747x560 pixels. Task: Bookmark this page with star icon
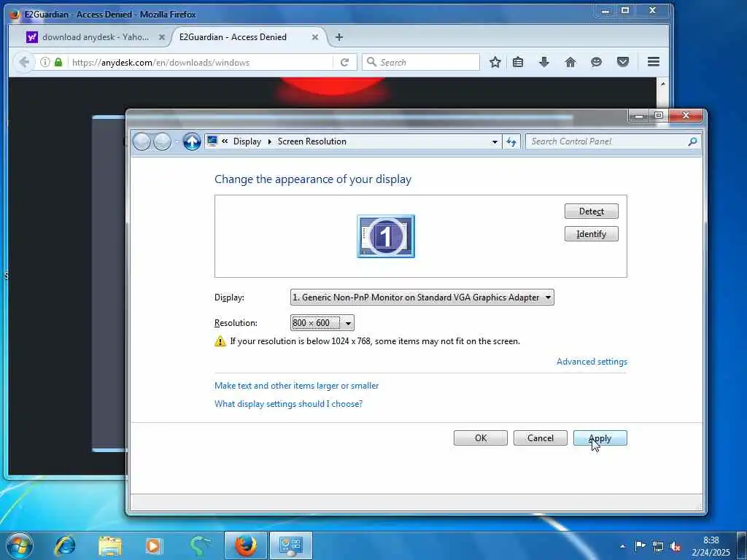pos(495,62)
